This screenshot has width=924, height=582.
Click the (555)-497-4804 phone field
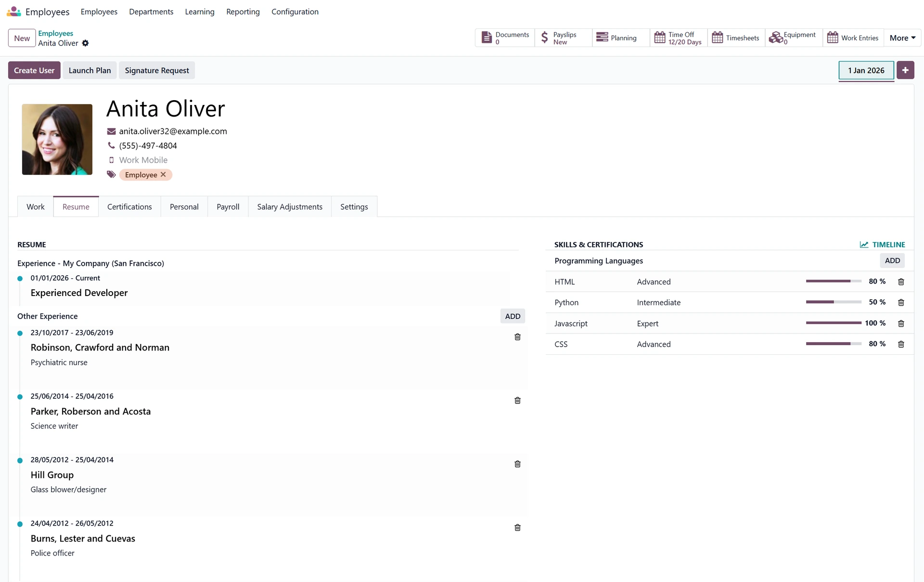click(148, 146)
